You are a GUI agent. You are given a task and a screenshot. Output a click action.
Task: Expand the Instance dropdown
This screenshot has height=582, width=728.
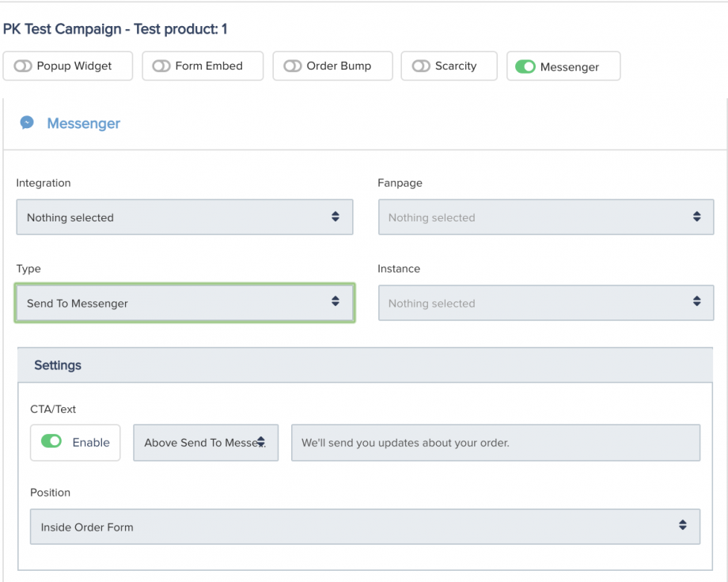pyautogui.click(x=545, y=304)
